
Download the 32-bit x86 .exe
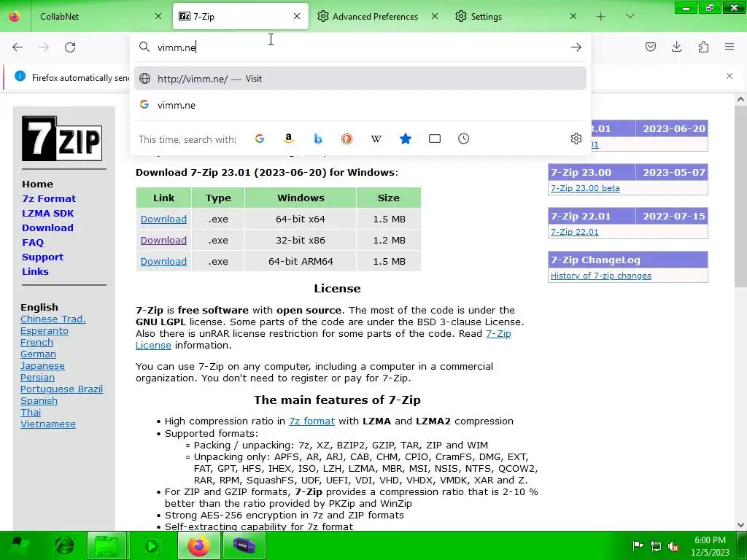click(163, 240)
